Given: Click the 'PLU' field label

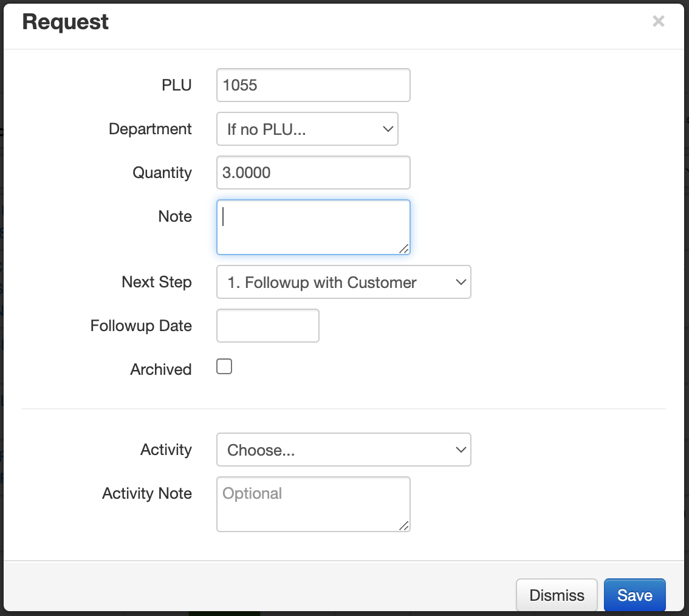Looking at the screenshot, I should pos(177,85).
